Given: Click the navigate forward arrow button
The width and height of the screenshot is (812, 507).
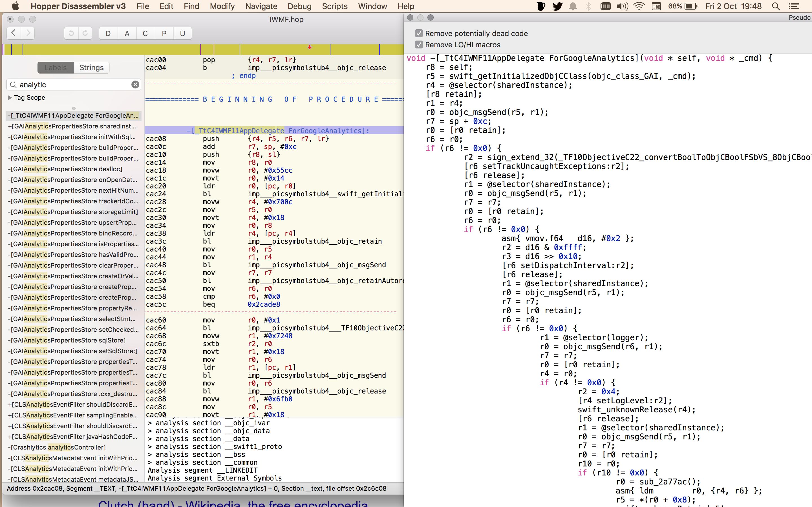Looking at the screenshot, I should 28,33.
